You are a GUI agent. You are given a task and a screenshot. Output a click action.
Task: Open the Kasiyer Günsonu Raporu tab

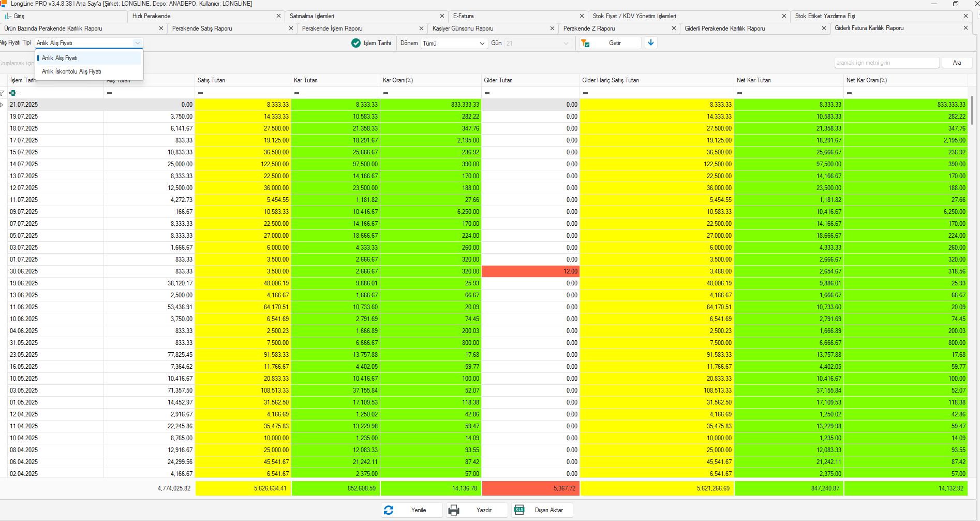click(x=463, y=28)
